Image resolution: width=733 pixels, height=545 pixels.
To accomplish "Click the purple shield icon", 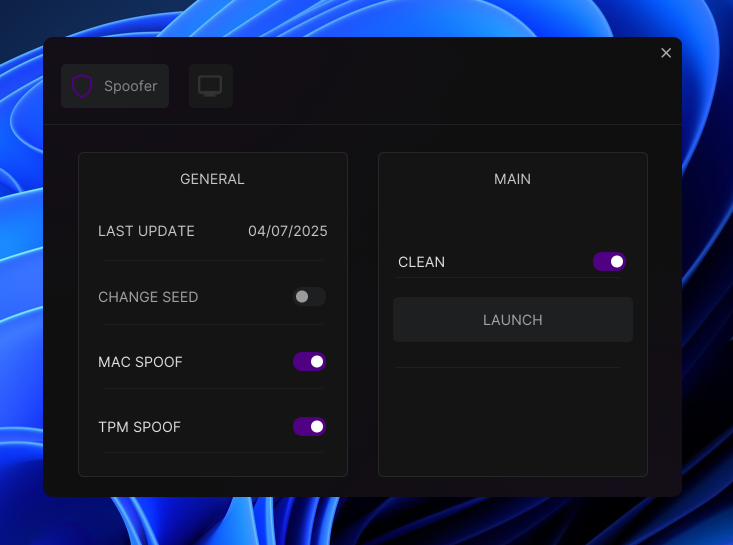I will [82, 86].
